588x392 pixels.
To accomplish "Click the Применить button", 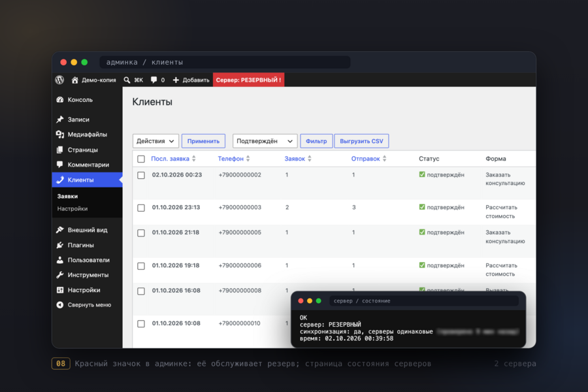I will coord(203,141).
